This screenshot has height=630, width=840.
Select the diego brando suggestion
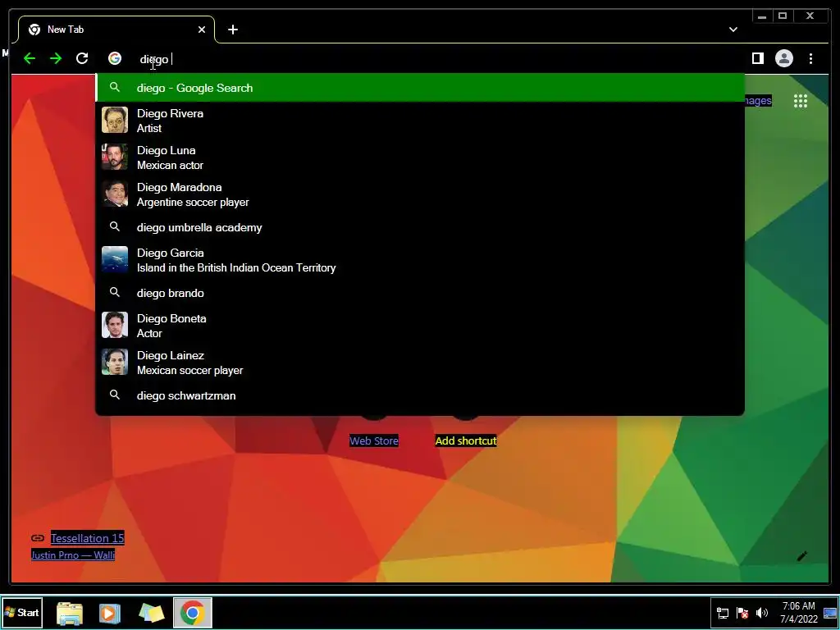(420, 293)
